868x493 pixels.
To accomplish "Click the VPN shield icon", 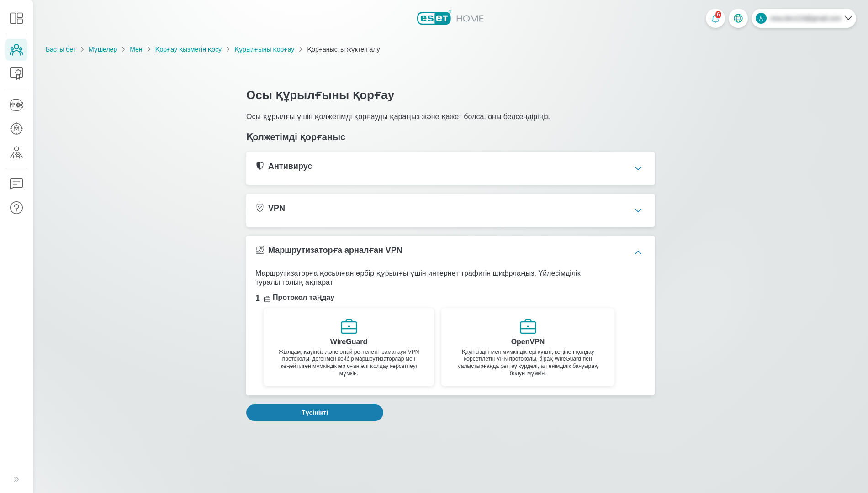I will coord(260,208).
